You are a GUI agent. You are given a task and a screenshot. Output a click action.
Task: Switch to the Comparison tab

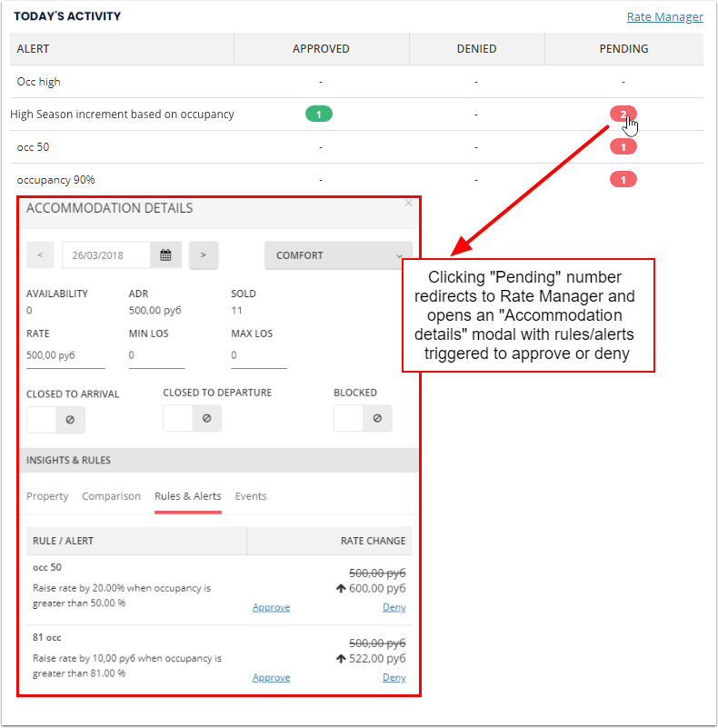[111, 496]
